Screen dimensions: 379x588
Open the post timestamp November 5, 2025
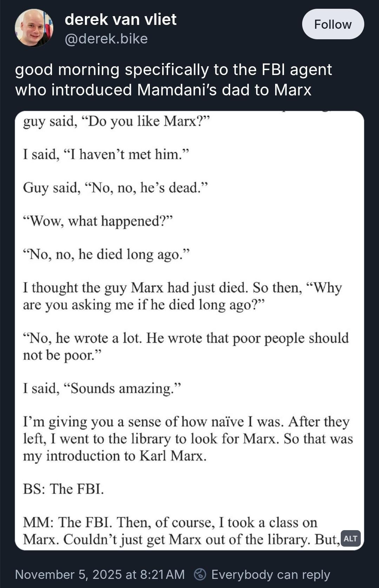pyautogui.click(x=100, y=574)
